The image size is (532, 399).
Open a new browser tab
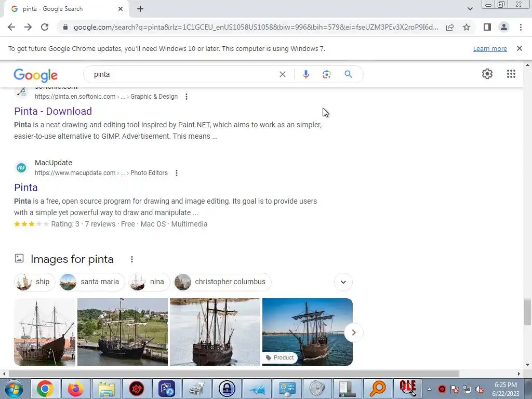(140, 9)
